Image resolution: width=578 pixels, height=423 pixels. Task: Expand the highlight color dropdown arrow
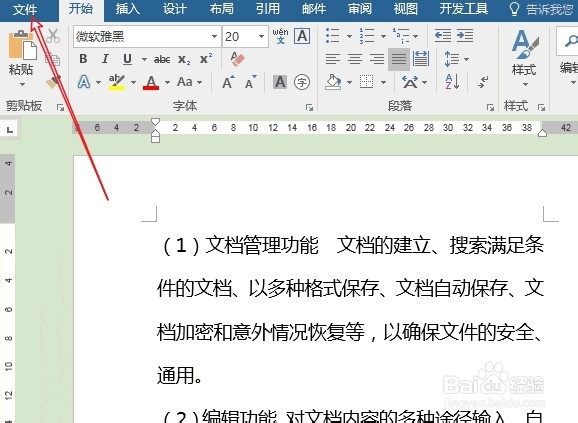coord(133,82)
